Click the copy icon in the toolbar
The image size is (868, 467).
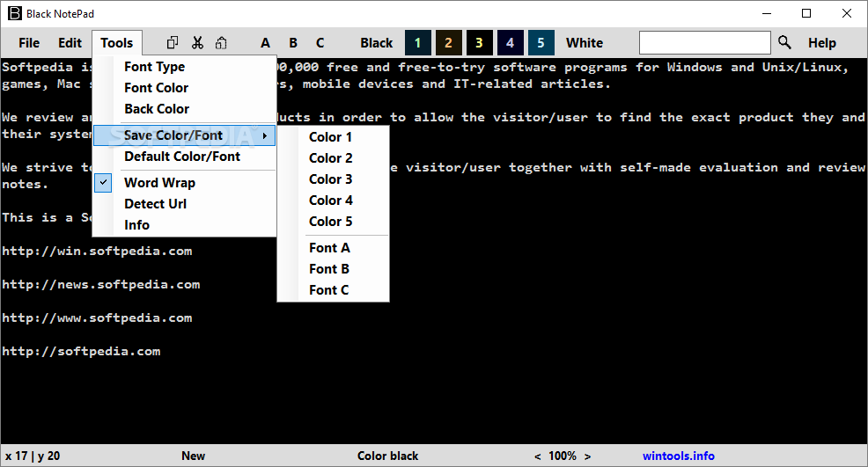click(x=173, y=42)
